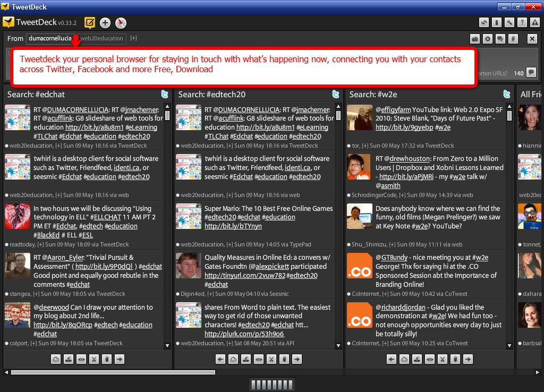
Task: Expand [+] on stangea's tweet in #edchat
Action: pos(37,294)
